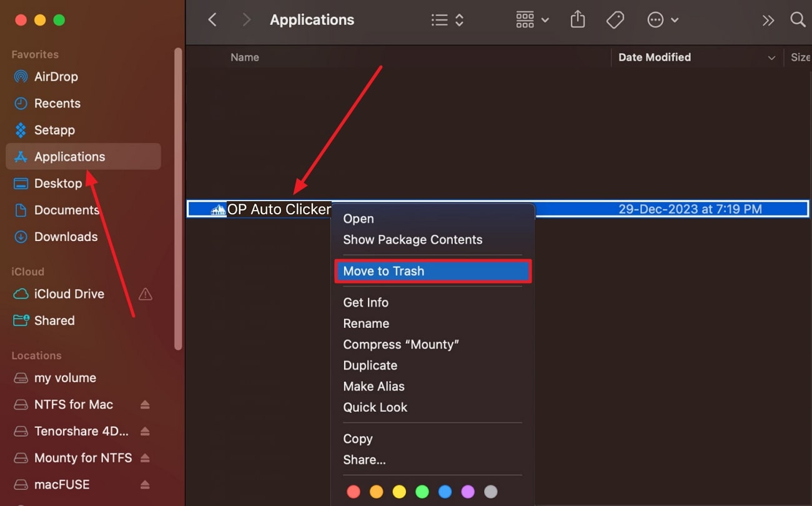Open the list view up-down selector
Viewport: 812px width, 506px height.
coord(459,20)
